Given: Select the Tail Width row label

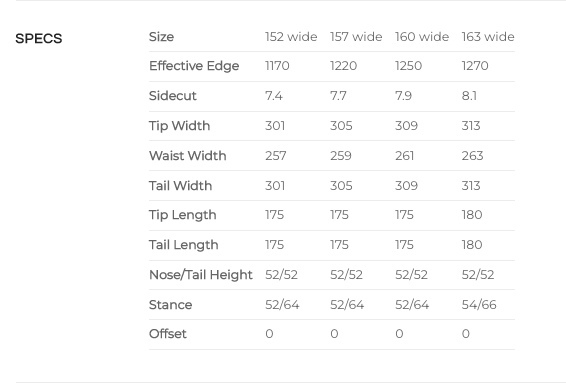Looking at the screenshot, I should tap(180, 186).
